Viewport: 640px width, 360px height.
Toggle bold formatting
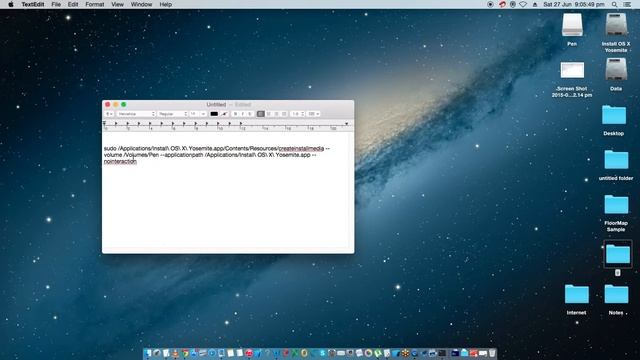pyautogui.click(x=236, y=114)
